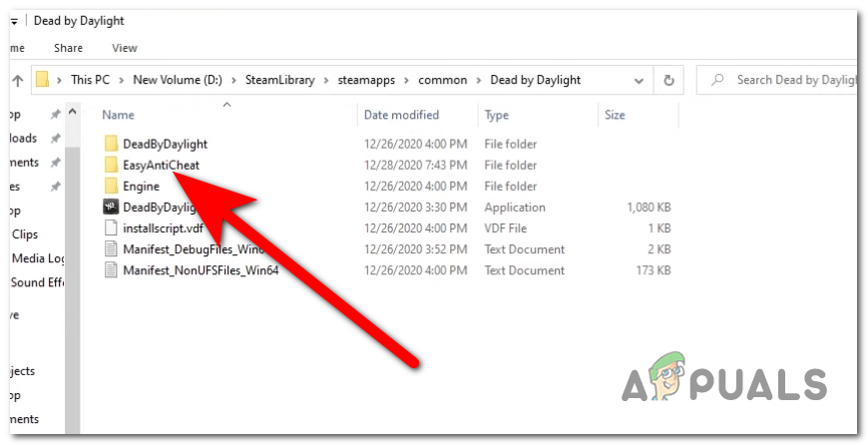Click the pin icon beside 'ments' quick access

click(x=55, y=163)
